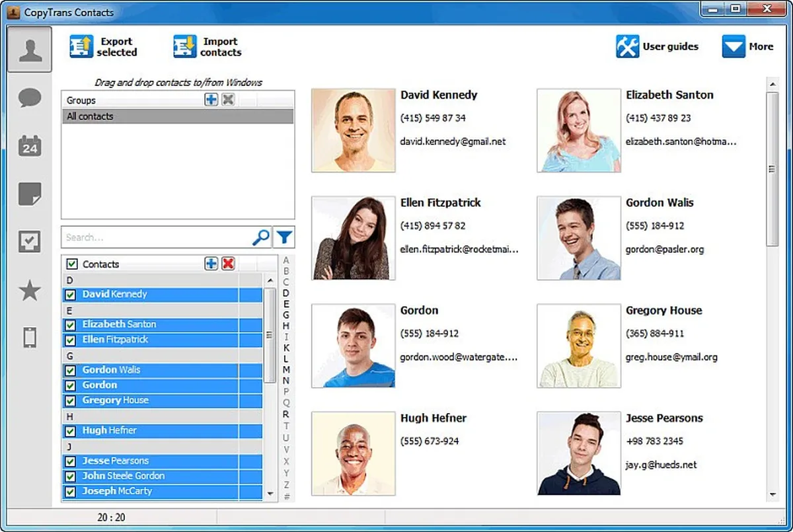Add new contact with blue plus icon

point(211,264)
